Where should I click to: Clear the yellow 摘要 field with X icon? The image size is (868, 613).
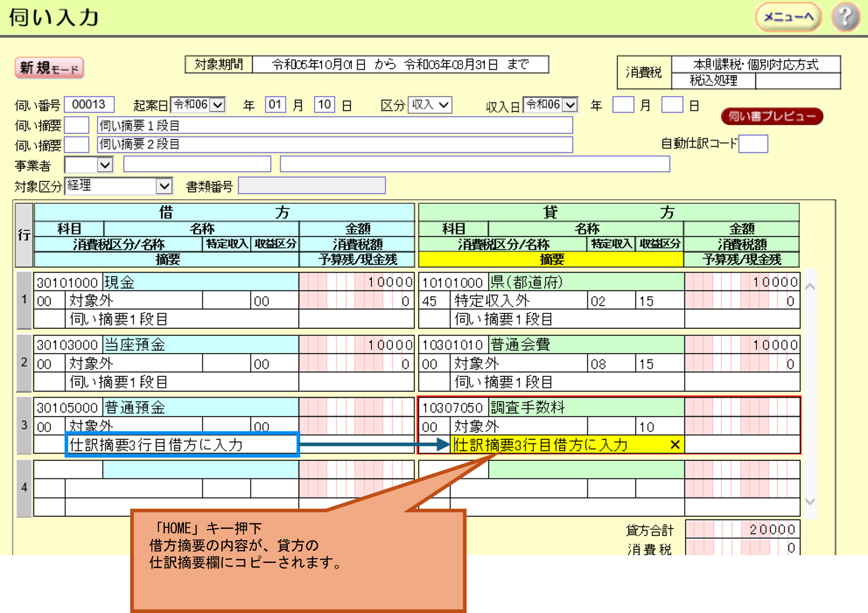(x=675, y=445)
